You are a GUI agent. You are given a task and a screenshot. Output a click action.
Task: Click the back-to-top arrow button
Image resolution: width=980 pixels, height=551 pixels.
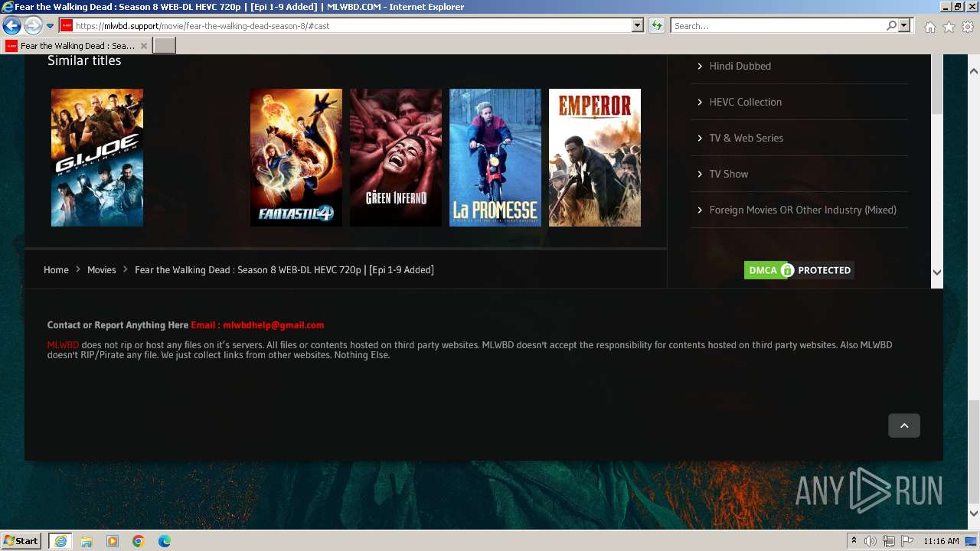click(904, 425)
